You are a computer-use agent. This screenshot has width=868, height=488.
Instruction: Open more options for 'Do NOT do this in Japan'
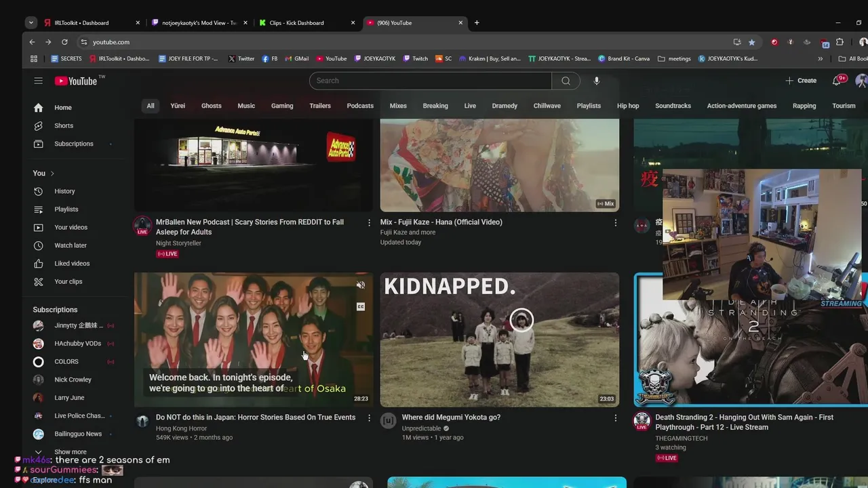tap(370, 418)
